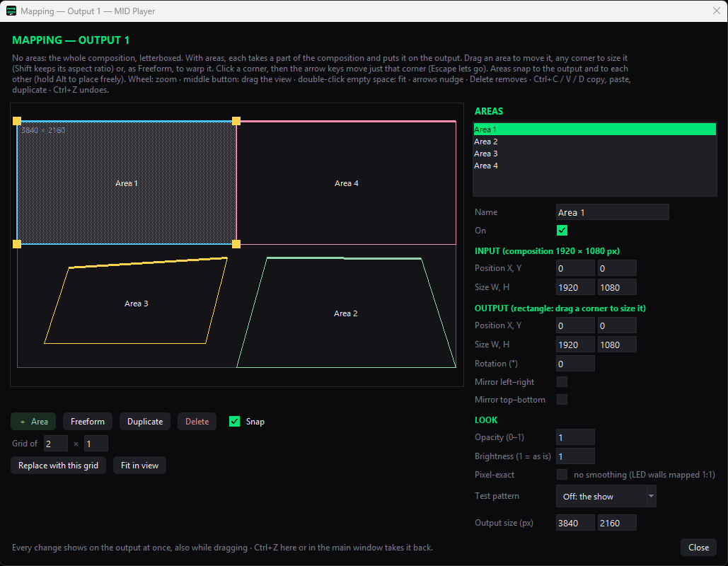The width and height of the screenshot is (728, 566).
Task: Click the Freeform button
Action: tap(88, 422)
